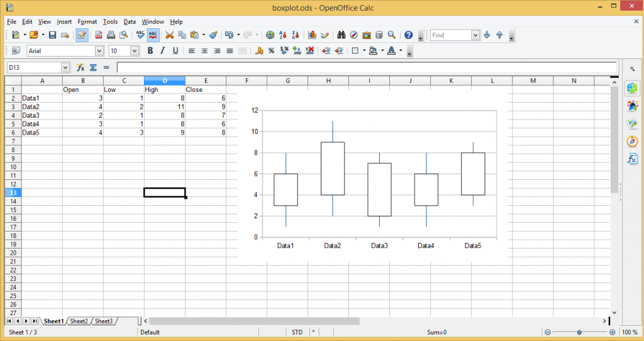Image resolution: width=644 pixels, height=341 pixels.
Task: Apply percent number format icon
Action: 271,51
